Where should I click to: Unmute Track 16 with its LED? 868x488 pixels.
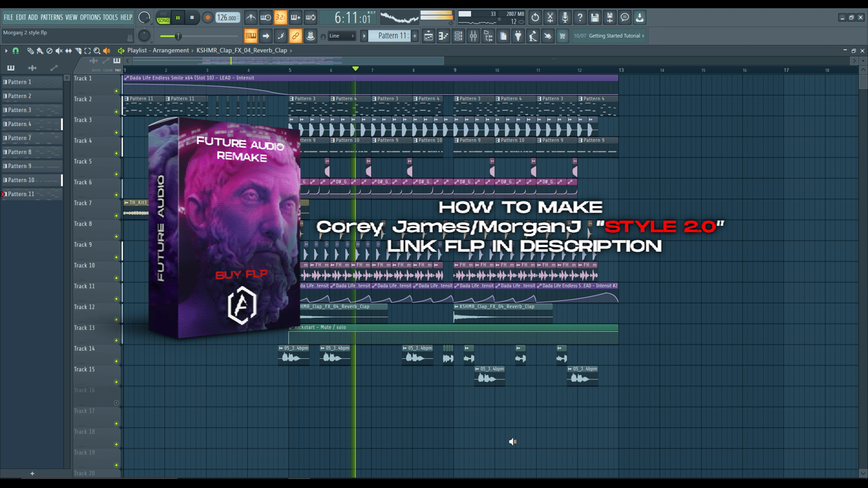[116, 403]
